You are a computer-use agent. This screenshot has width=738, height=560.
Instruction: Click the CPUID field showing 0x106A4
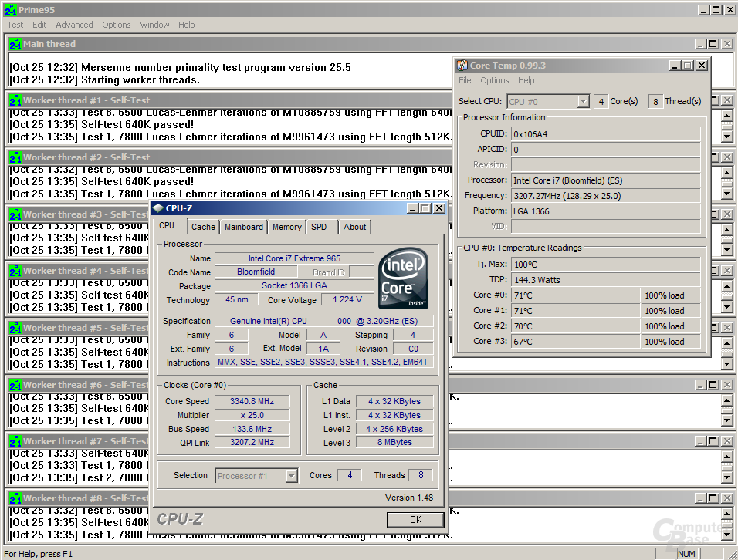(606, 134)
